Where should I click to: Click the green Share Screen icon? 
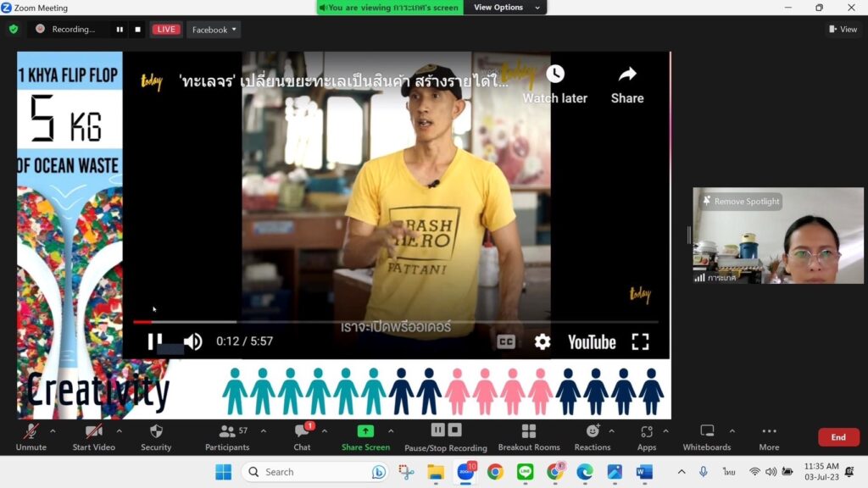(365, 431)
